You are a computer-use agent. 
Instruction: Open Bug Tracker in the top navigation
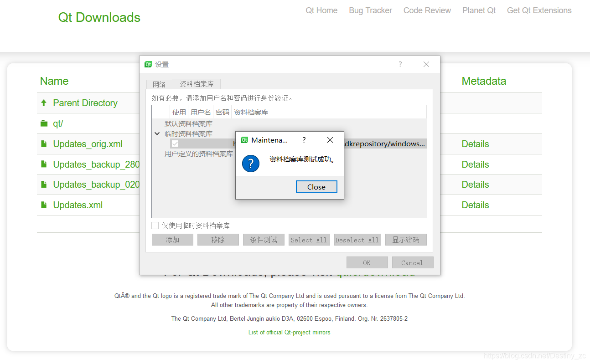click(370, 10)
